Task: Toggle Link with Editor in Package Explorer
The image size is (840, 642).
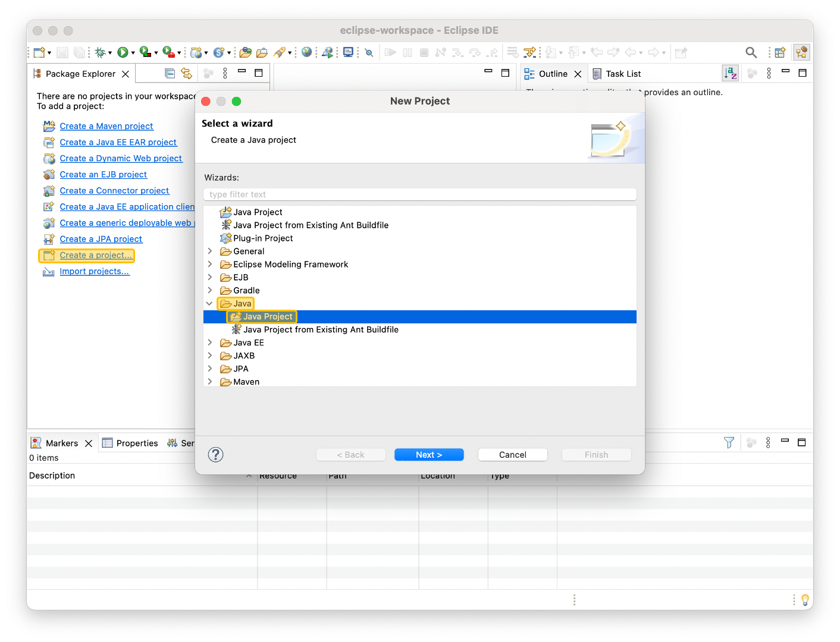Action: point(187,73)
